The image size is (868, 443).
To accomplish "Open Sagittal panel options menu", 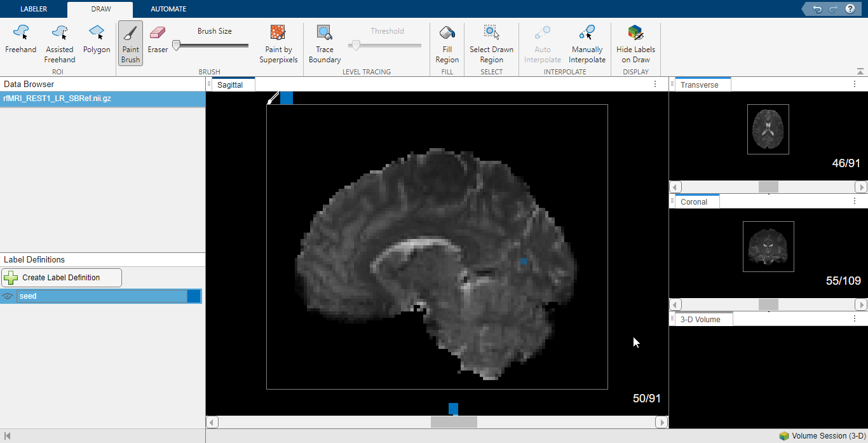I will coord(655,85).
